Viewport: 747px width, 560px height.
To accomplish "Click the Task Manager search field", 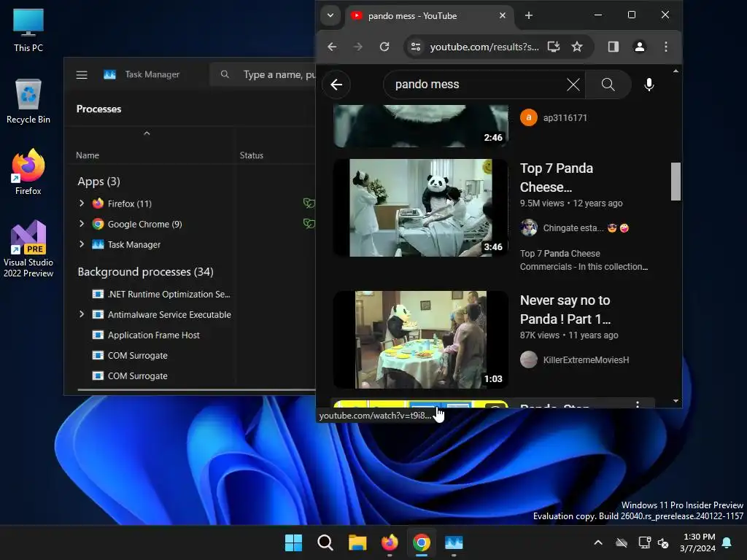I will [263, 75].
